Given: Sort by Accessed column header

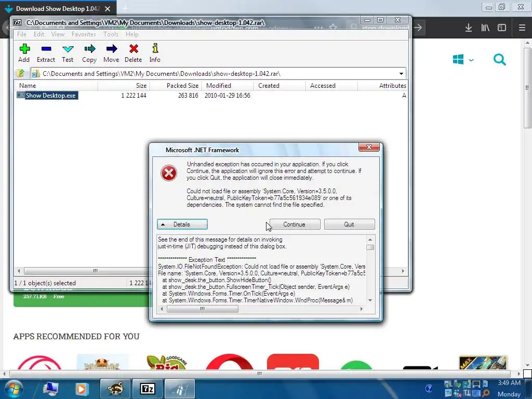Looking at the screenshot, I should click(x=331, y=86).
